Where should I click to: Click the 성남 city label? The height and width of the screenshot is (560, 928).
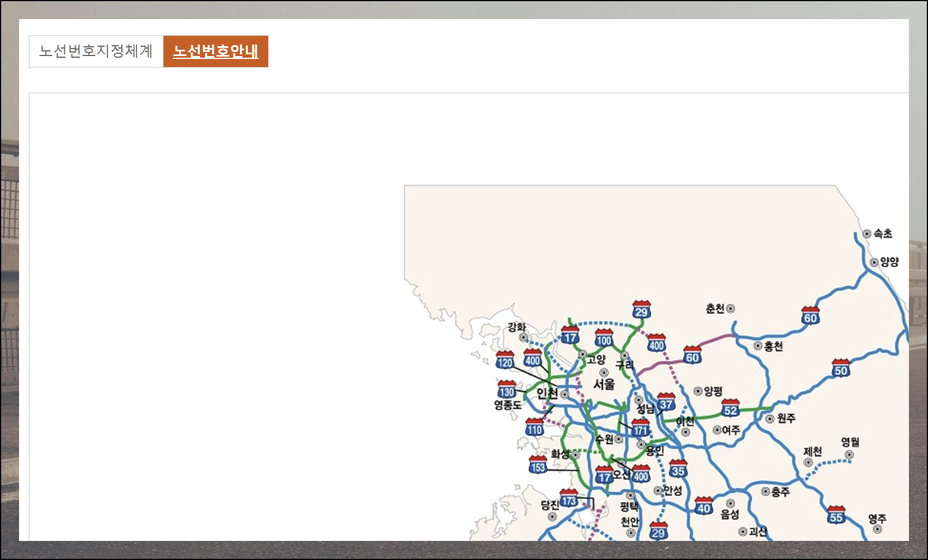coord(646,409)
